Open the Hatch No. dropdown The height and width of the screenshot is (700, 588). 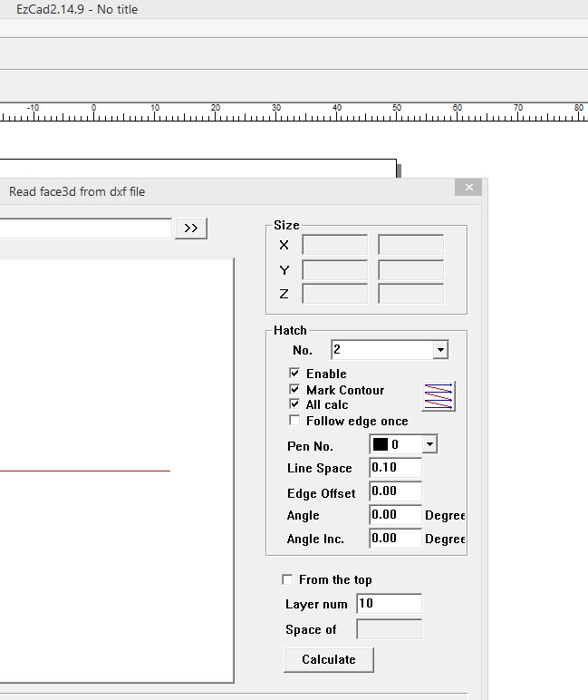[440, 350]
